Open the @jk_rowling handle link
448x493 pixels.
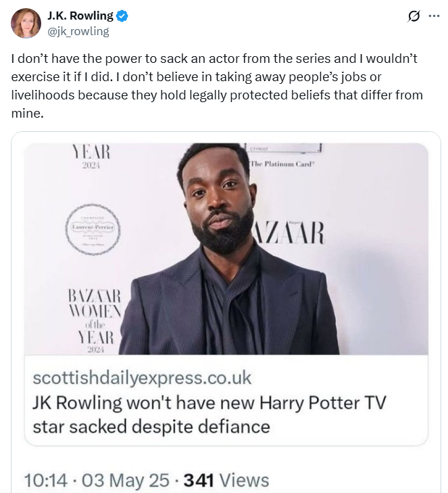tap(78, 31)
